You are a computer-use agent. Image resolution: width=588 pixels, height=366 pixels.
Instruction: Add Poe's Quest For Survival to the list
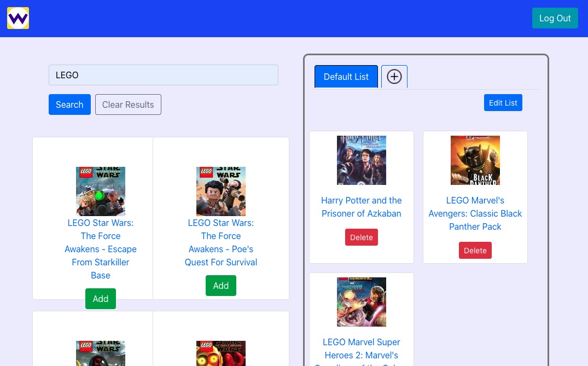[x=221, y=285]
